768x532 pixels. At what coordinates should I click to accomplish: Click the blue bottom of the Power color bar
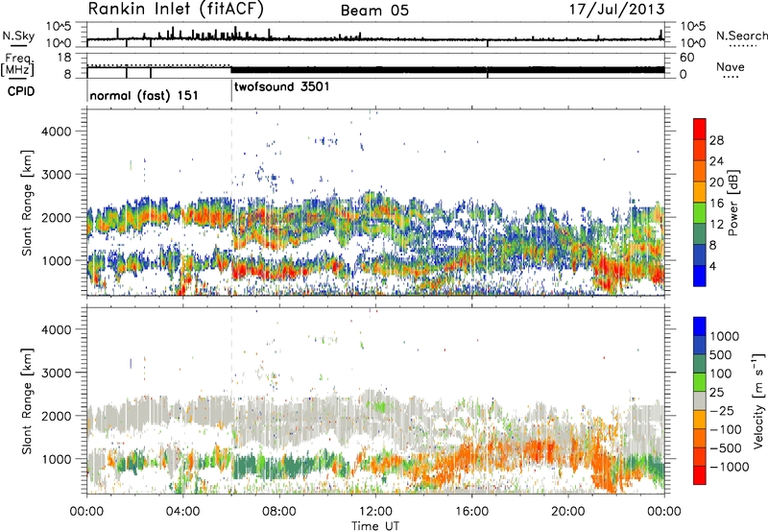(700, 276)
